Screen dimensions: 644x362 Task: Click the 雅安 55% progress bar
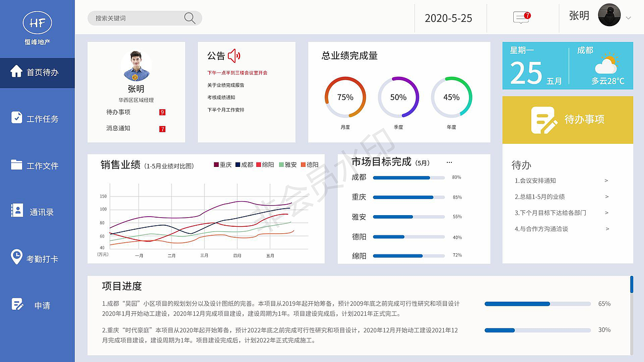click(409, 217)
